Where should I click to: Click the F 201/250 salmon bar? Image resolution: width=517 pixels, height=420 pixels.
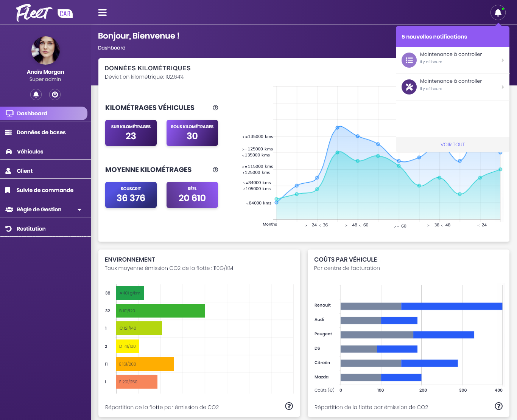pyautogui.click(x=137, y=382)
